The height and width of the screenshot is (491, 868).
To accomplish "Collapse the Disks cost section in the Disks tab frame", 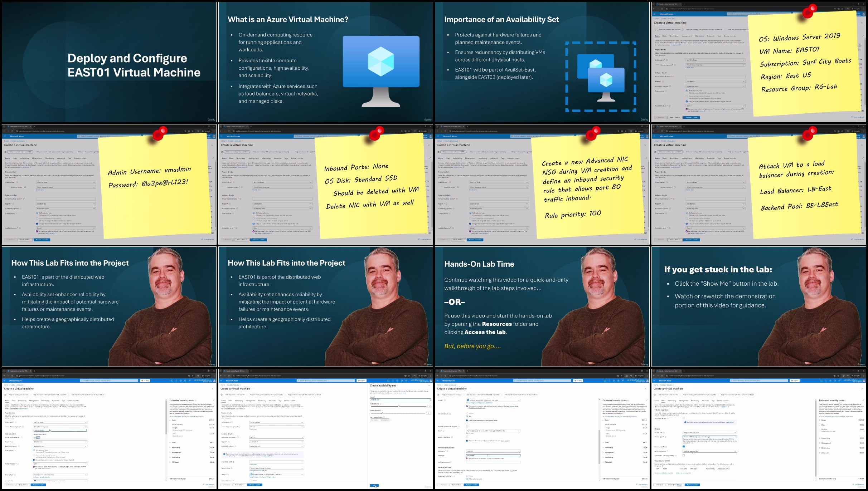I will click(820, 425).
